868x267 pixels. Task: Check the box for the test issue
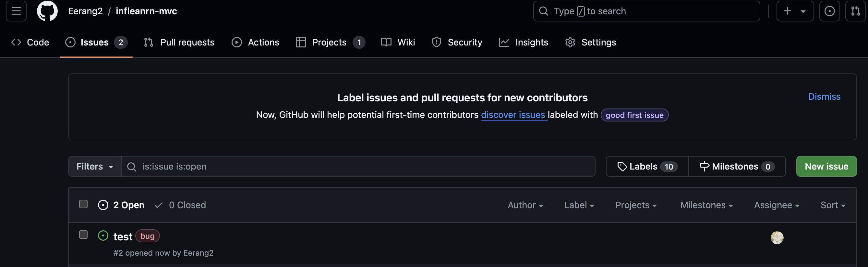point(83,235)
